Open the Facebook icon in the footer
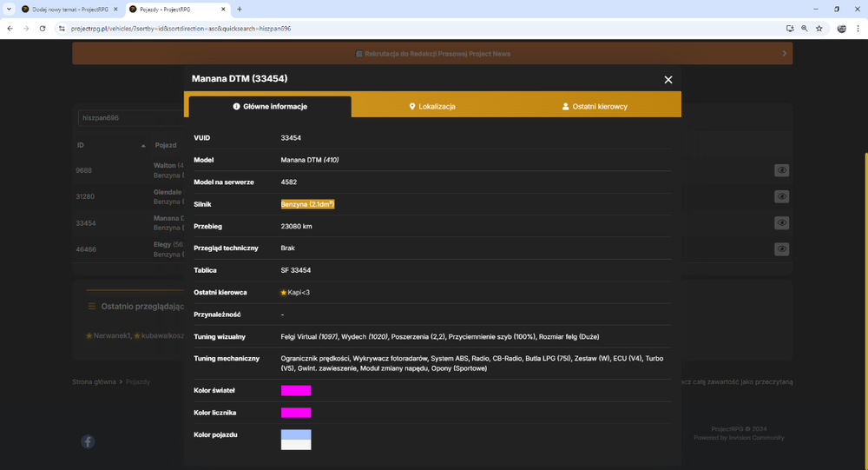This screenshot has height=470, width=868. pyautogui.click(x=88, y=441)
